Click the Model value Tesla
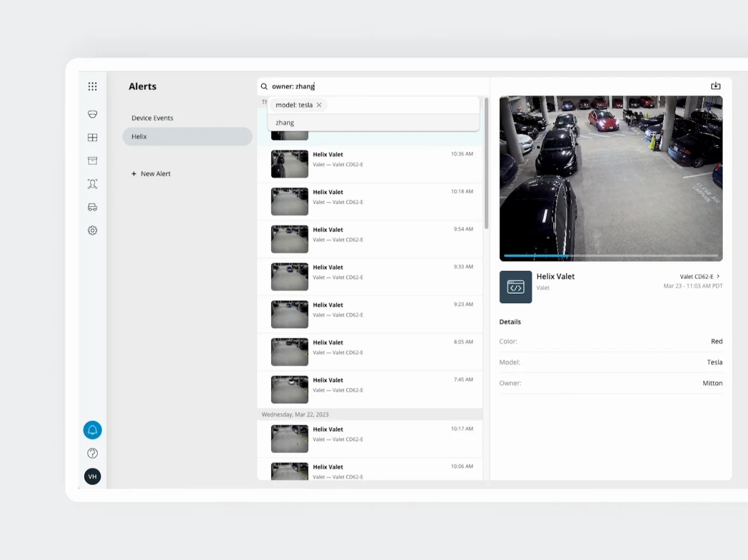748x560 pixels. coord(715,363)
